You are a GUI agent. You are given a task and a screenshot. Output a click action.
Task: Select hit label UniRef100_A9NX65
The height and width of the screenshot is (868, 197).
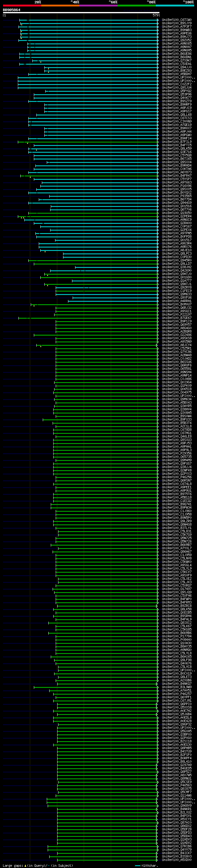(x=177, y=43)
